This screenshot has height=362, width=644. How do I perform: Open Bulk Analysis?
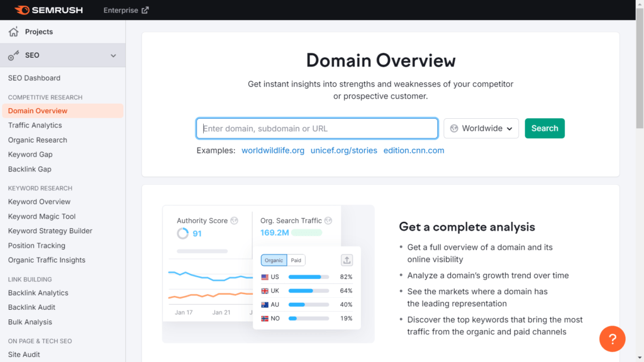[x=30, y=322]
